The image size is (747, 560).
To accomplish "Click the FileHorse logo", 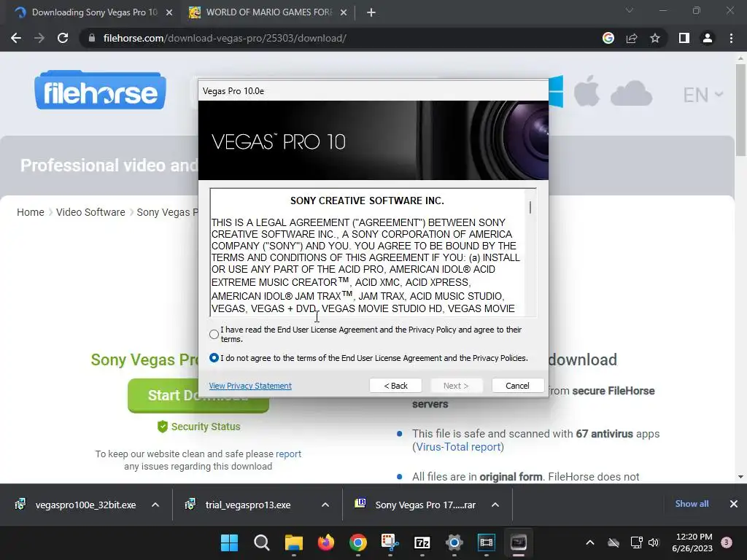I will point(100,90).
